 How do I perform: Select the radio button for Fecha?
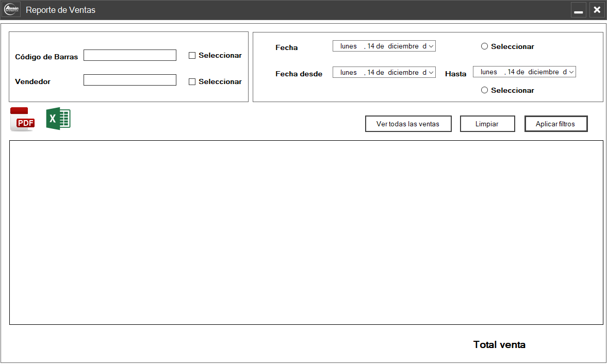point(484,46)
